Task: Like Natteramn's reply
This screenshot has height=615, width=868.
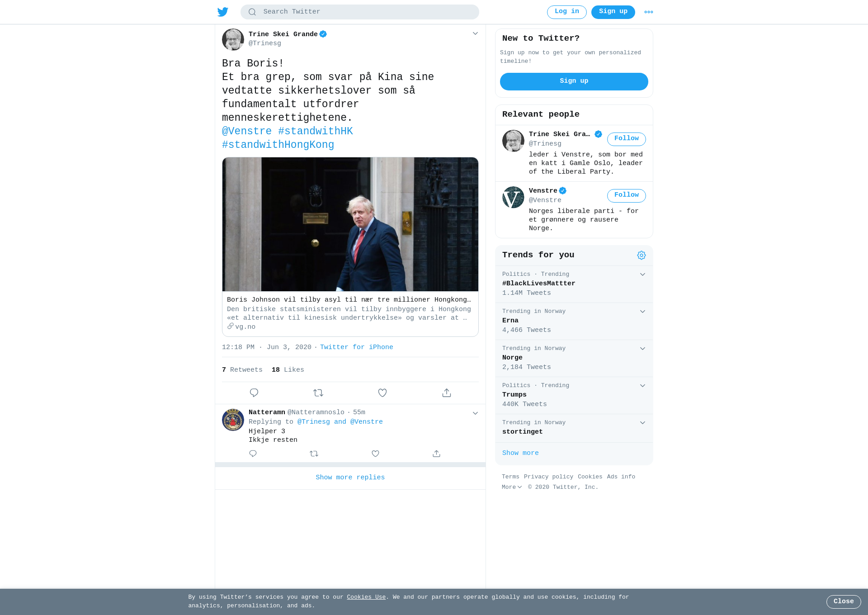Action: (375, 454)
